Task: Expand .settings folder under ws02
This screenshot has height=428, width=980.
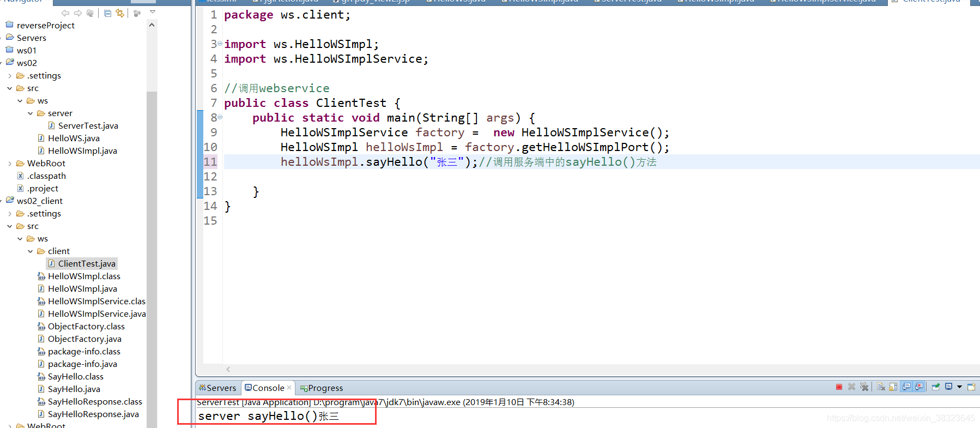Action: 10,76
